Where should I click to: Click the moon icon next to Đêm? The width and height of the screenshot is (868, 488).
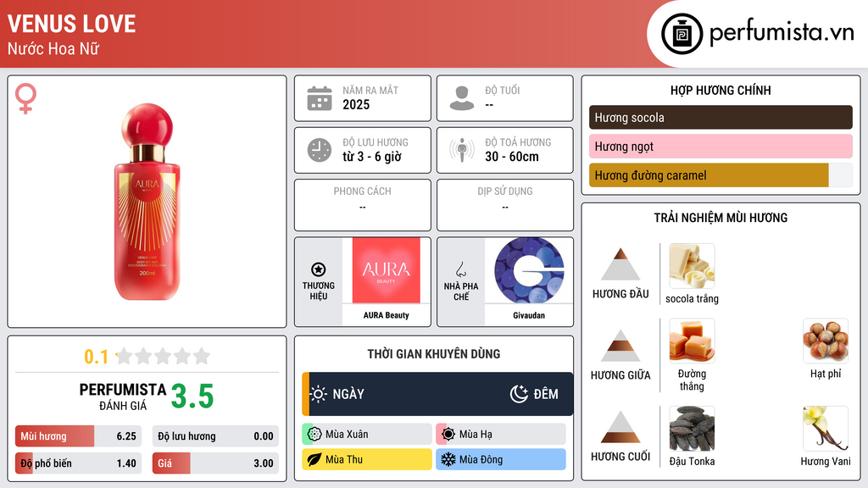pyautogui.click(x=519, y=394)
